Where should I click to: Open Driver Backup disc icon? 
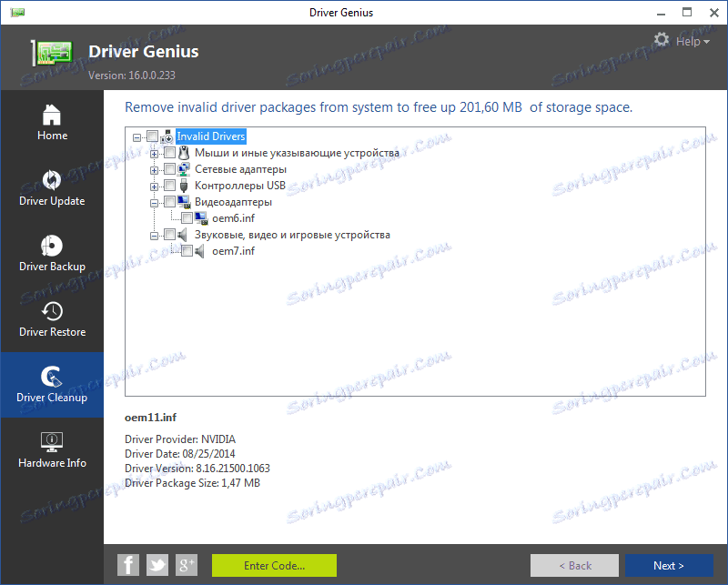point(52,246)
